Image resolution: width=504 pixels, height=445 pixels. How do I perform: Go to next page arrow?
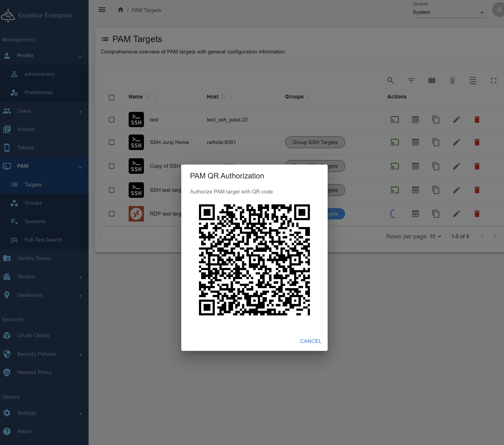click(495, 237)
